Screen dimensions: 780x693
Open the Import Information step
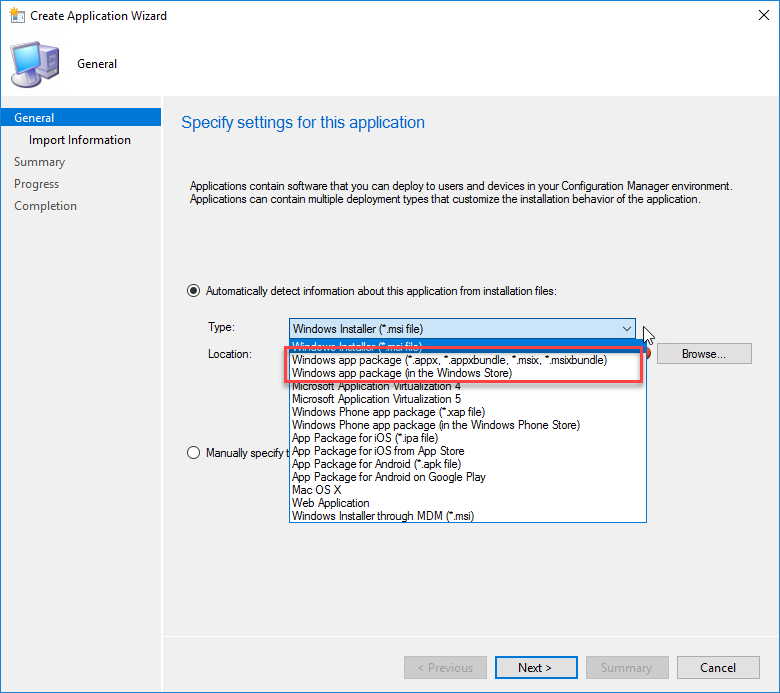(x=80, y=140)
